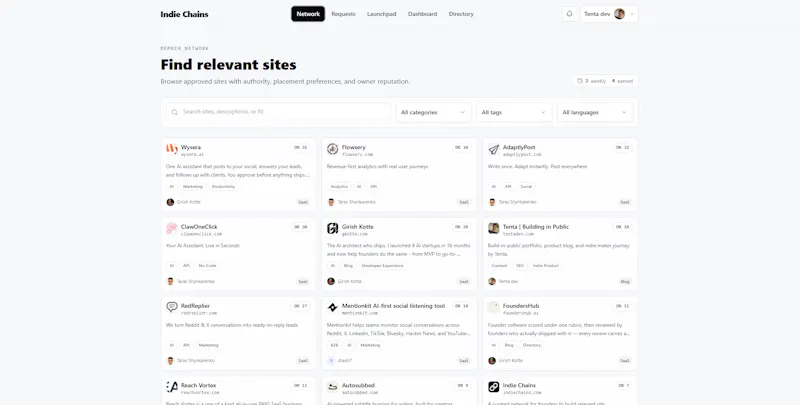The width and height of the screenshot is (800, 405).
Task: Click the Reach Vortex site title
Action: tap(198, 385)
